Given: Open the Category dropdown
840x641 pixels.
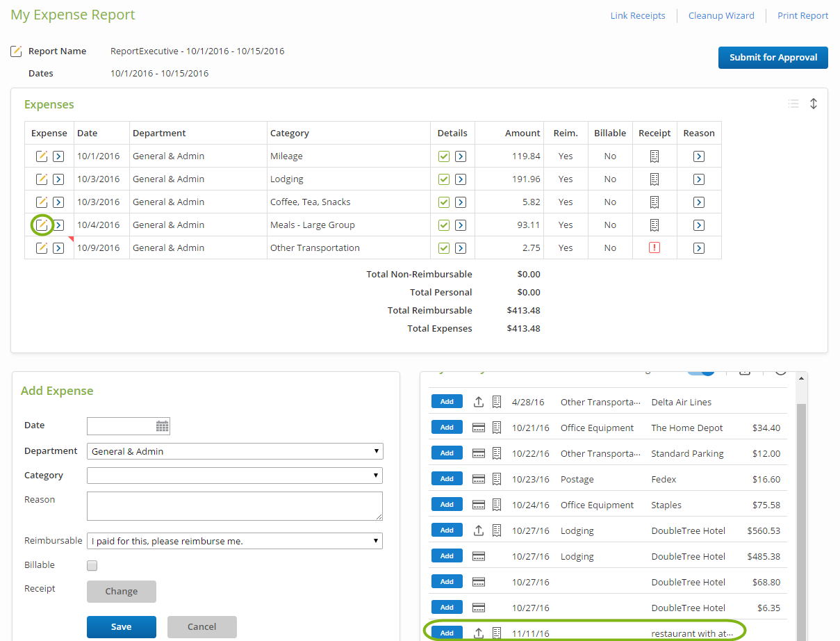Looking at the screenshot, I should (235, 476).
